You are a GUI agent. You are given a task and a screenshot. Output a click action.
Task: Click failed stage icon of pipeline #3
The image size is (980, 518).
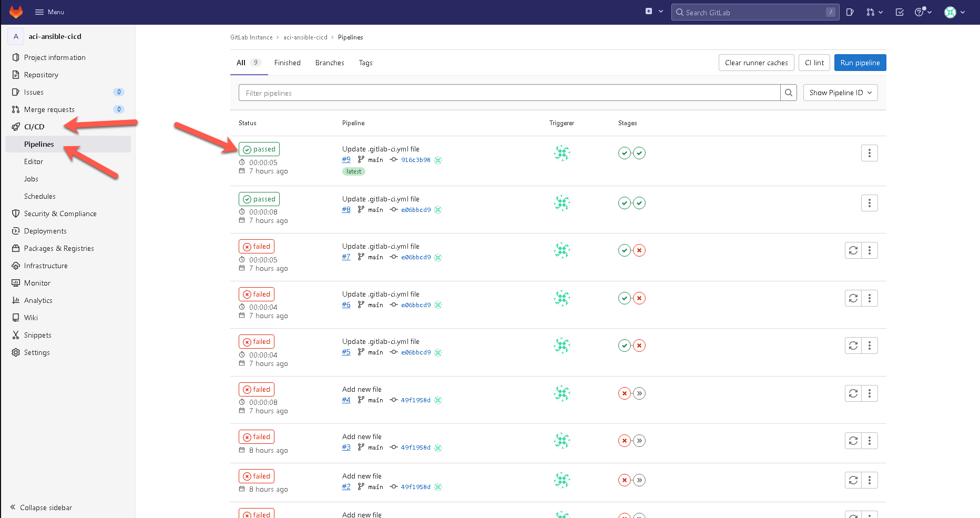point(624,441)
